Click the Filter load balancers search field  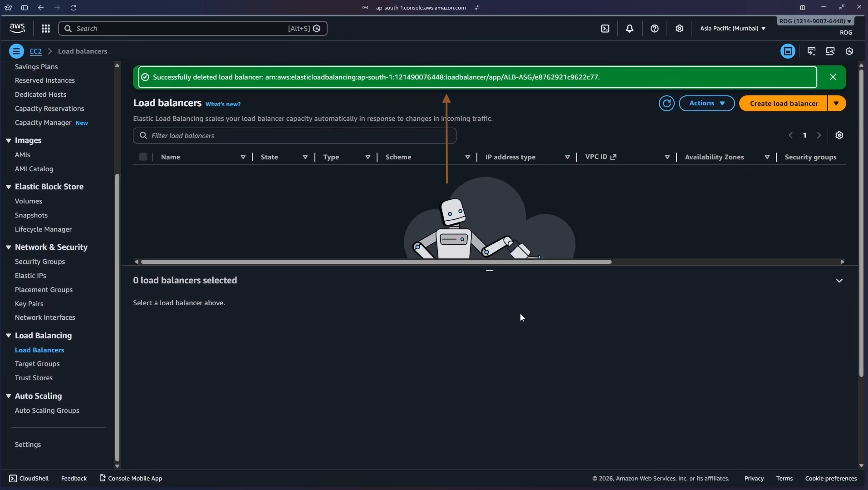pos(294,135)
